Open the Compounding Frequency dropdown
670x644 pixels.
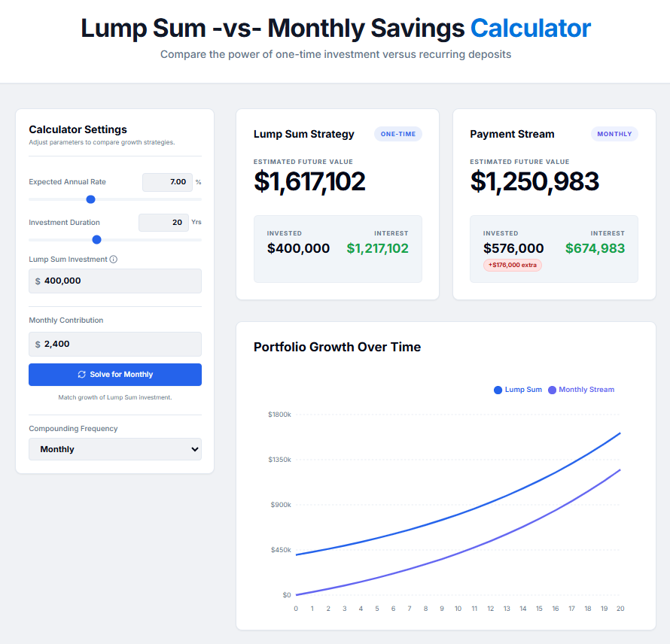pyautogui.click(x=115, y=449)
